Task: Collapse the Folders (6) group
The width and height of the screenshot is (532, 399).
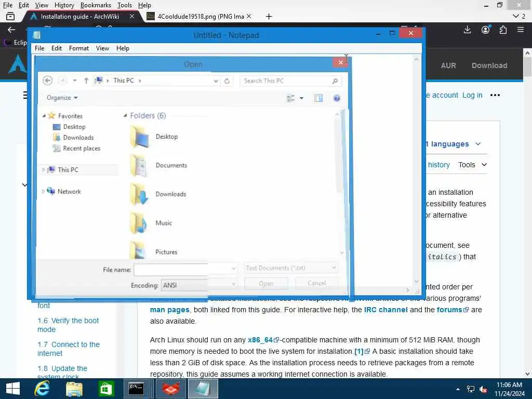Action: tap(125, 116)
